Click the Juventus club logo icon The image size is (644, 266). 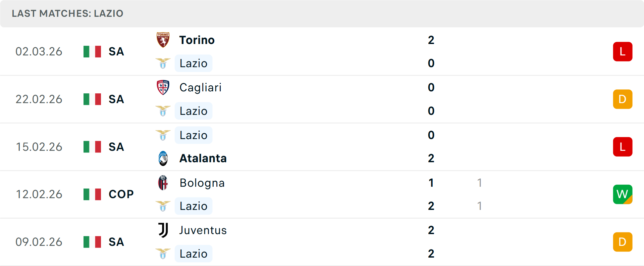[x=163, y=230]
